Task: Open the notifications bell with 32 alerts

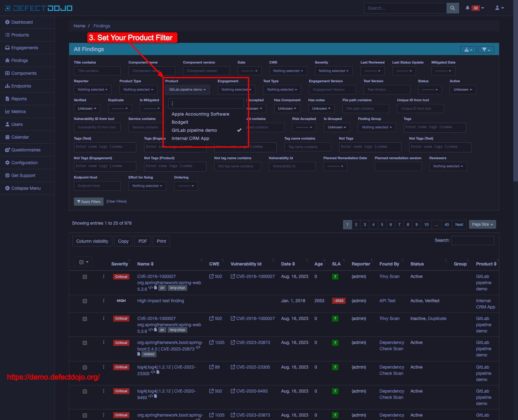Action: pyautogui.click(x=475, y=8)
